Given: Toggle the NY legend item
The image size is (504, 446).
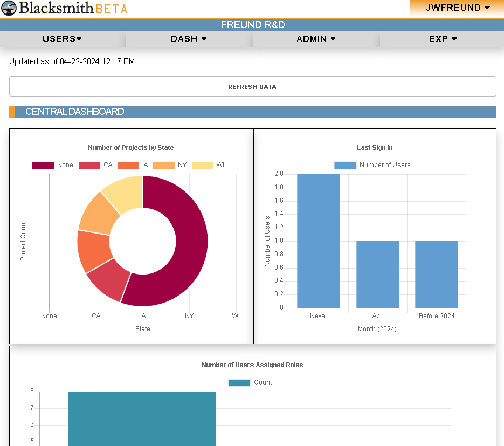Looking at the screenshot, I should [164, 165].
